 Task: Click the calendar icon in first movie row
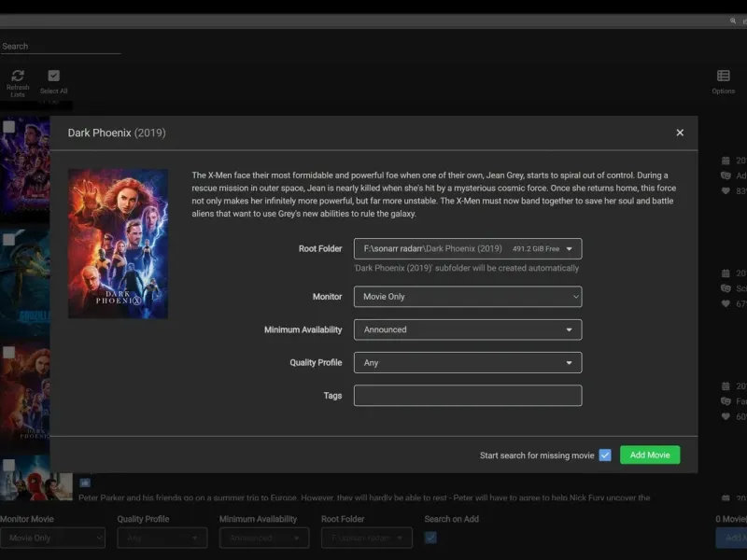[x=726, y=161]
